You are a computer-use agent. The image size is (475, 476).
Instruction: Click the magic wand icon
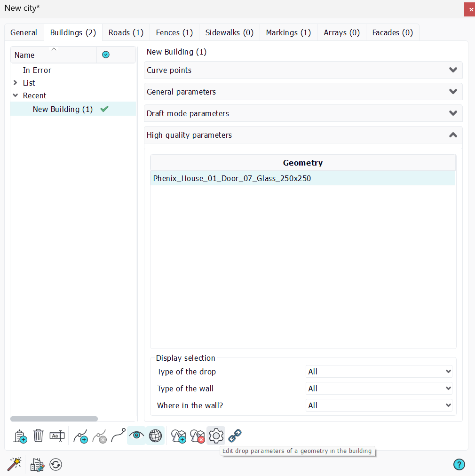point(14,464)
